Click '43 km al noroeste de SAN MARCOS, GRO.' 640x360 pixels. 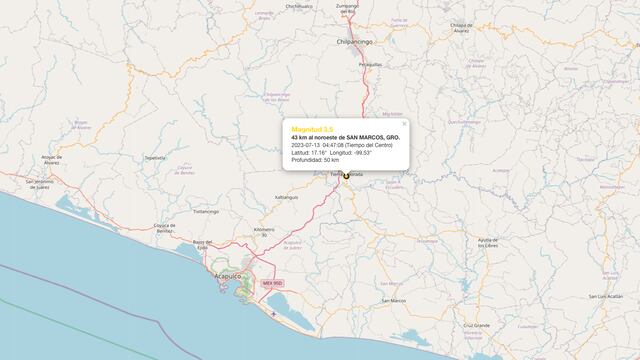tap(346, 138)
